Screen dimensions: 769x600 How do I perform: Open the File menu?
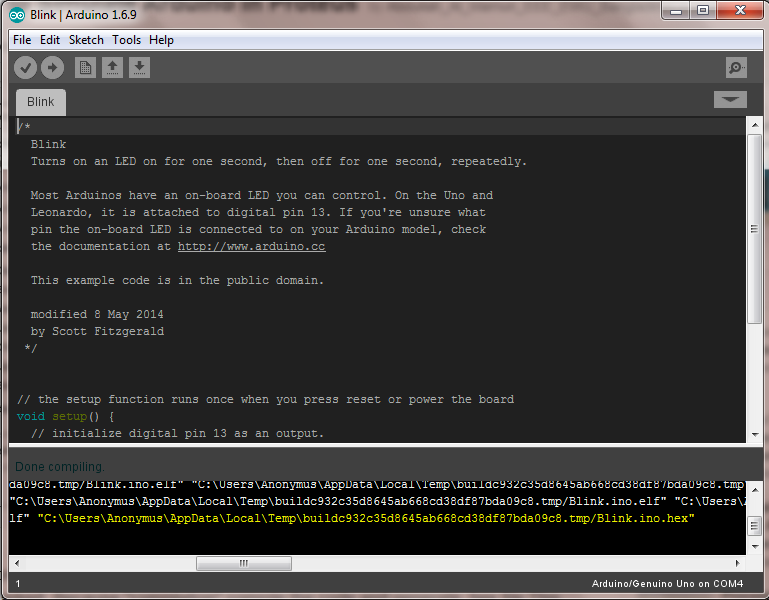point(22,40)
